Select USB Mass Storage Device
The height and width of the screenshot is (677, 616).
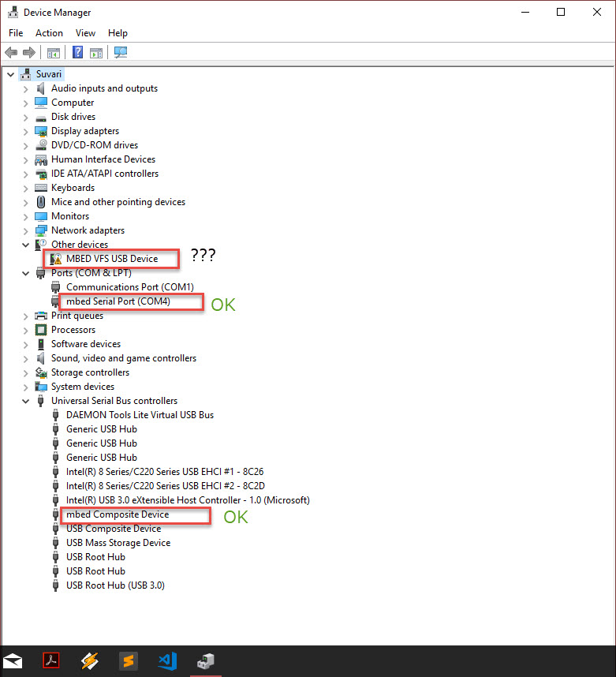click(118, 543)
